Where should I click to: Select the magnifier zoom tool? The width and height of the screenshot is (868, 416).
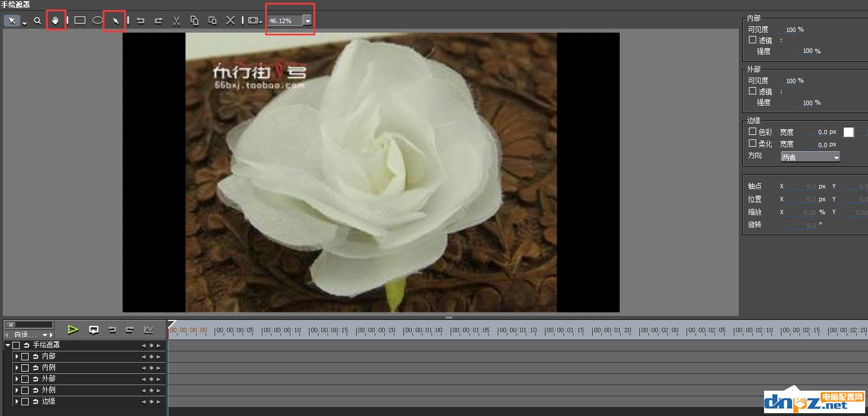38,21
